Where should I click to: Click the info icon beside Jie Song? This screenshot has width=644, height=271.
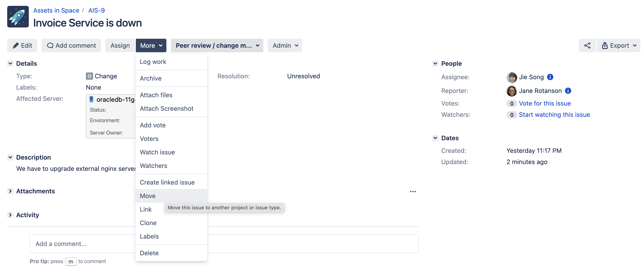pyautogui.click(x=550, y=77)
